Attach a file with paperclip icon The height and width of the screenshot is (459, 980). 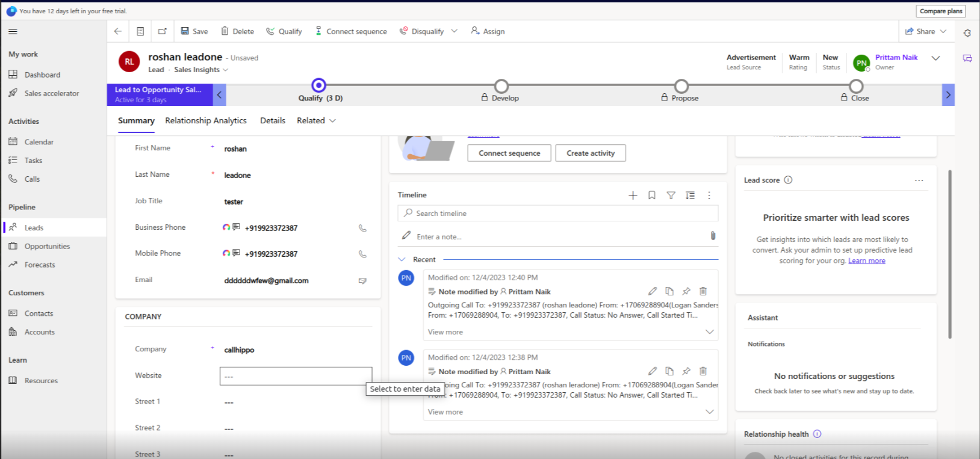tap(713, 236)
